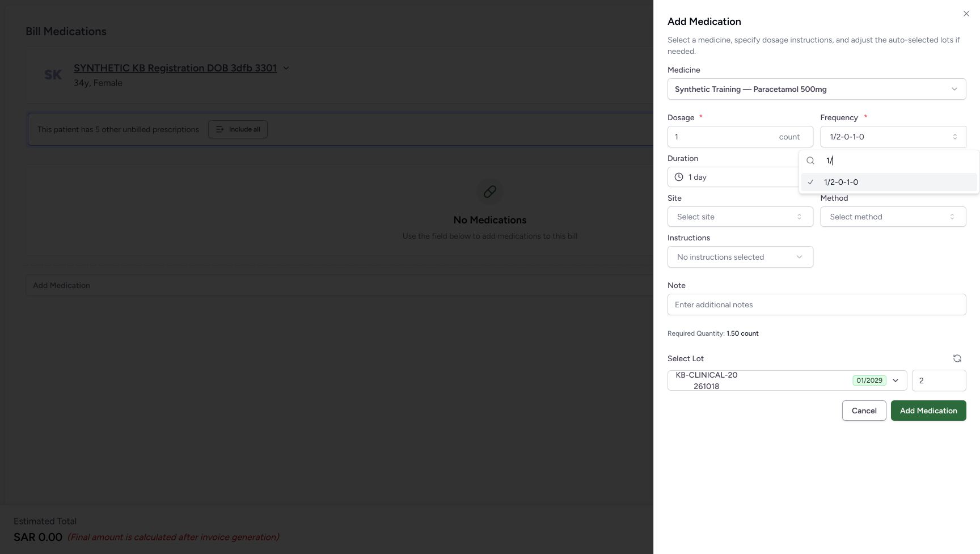Open the Medicine dropdown
Viewport: 980px width, 554px height.
pyautogui.click(x=817, y=89)
